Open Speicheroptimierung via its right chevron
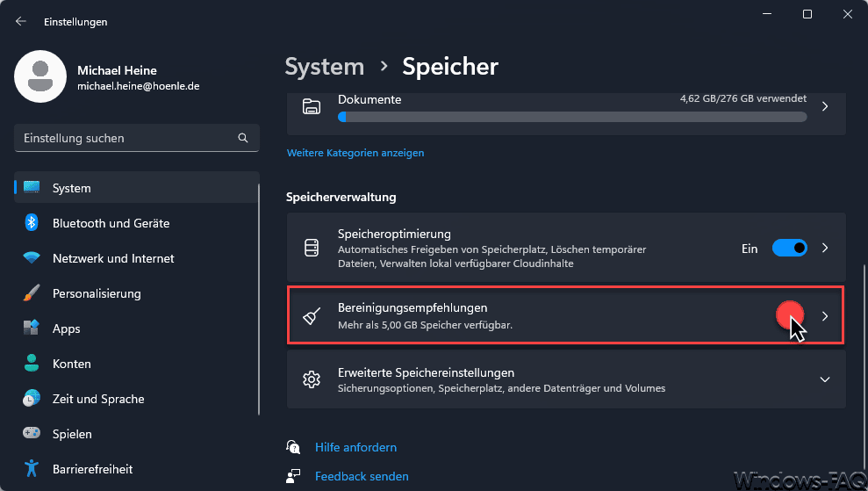 pyautogui.click(x=825, y=248)
